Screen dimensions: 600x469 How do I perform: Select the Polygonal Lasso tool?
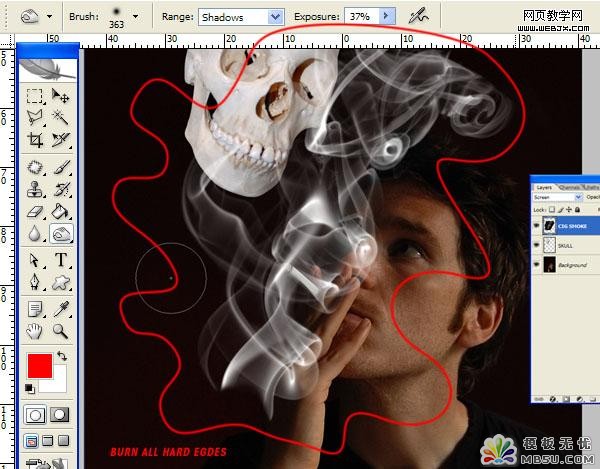click(34, 117)
